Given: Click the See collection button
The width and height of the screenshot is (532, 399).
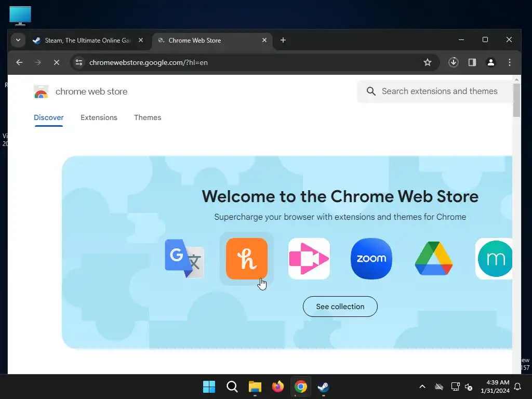Looking at the screenshot, I should tap(340, 307).
